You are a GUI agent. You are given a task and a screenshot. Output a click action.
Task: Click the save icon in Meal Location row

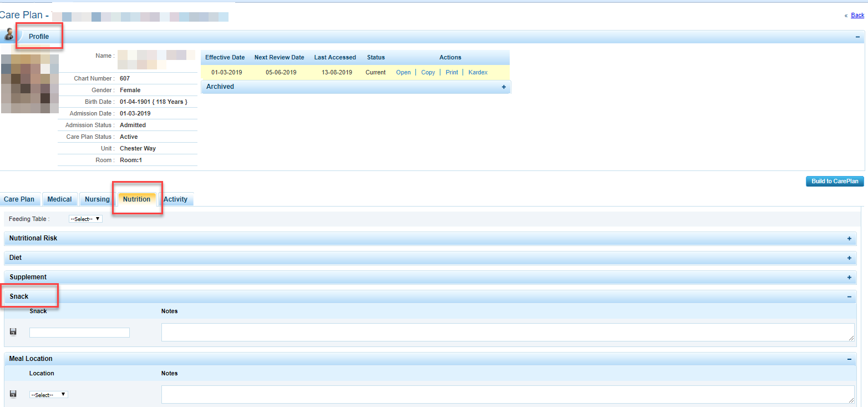click(13, 394)
